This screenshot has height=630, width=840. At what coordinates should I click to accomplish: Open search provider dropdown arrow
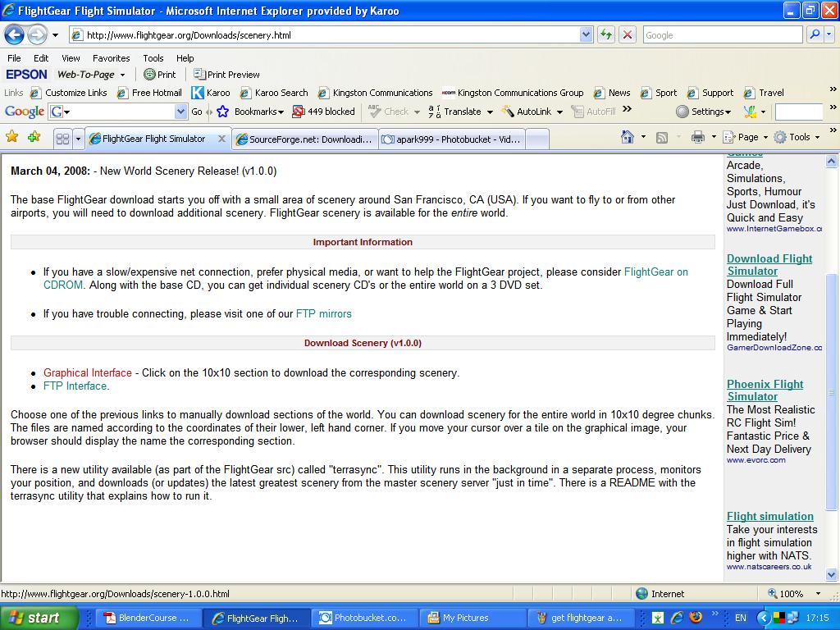point(829,34)
